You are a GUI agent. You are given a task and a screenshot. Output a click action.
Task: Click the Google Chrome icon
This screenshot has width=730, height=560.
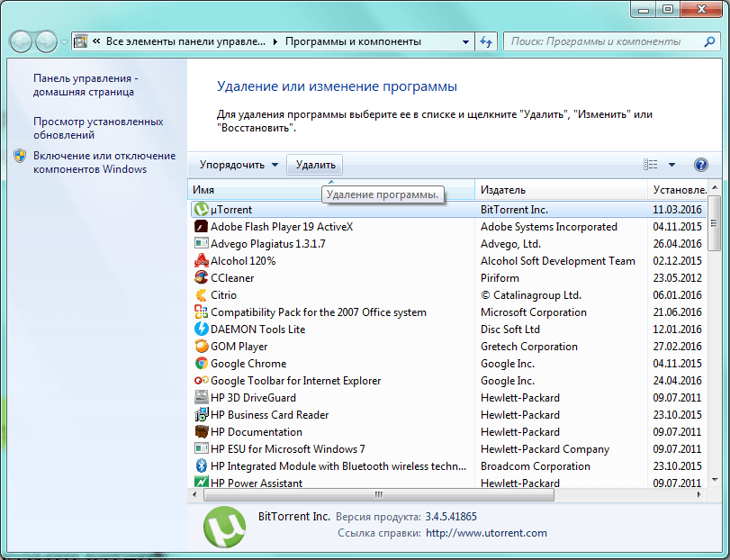click(201, 364)
